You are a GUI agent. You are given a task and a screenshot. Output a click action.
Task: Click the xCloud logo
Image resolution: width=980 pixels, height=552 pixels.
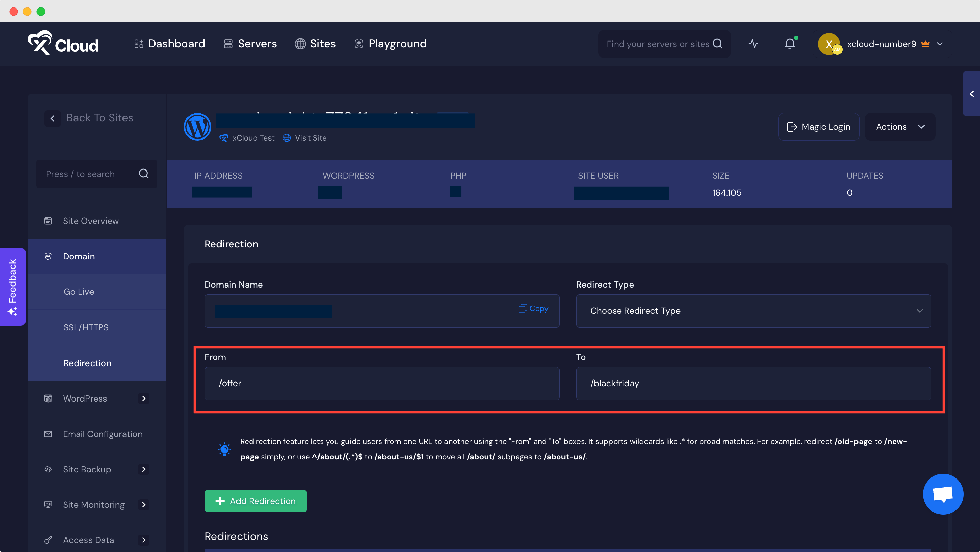pos(63,43)
